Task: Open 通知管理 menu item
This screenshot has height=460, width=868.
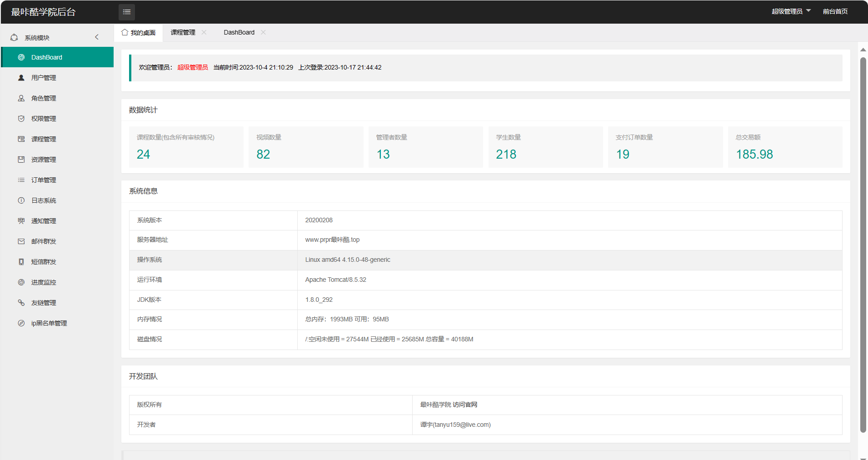Action: click(x=57, y=221)
